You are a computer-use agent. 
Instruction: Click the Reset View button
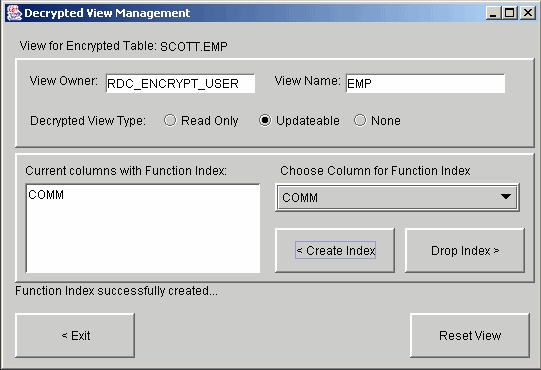(x=470, y=335)
